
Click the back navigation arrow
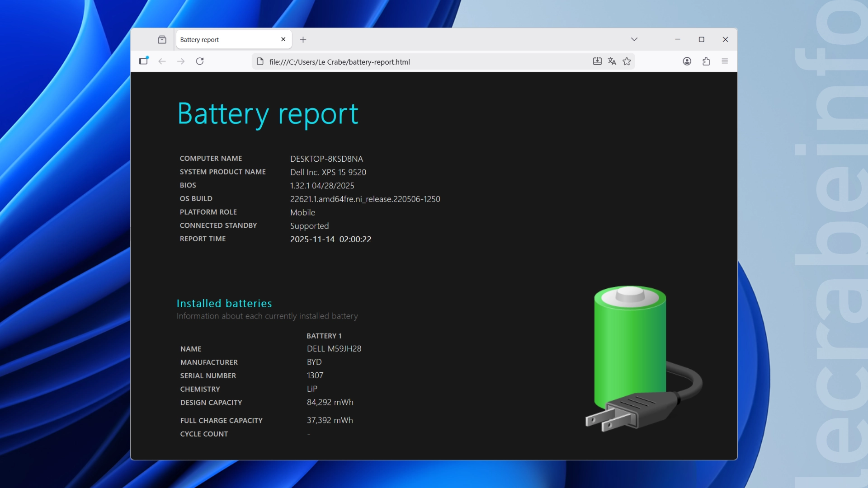162,61
